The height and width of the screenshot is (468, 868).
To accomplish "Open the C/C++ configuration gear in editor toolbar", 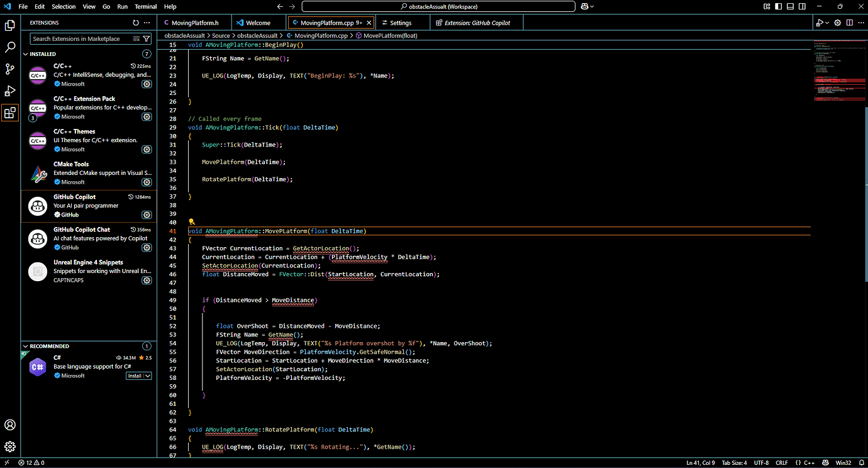I will coord(837,23).
